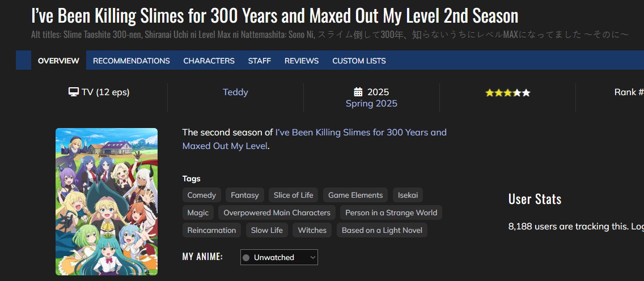Image resolution: width=644 pixels, height=281 pixels.
Task: Click the Comedy tag
Action: pyautogui.click(x=202, y=195)
